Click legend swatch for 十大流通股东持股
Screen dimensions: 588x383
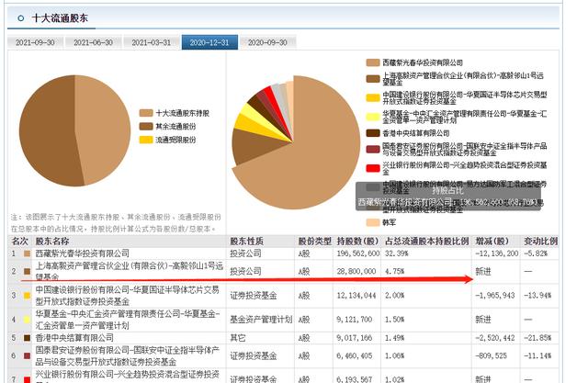[146, 113]
